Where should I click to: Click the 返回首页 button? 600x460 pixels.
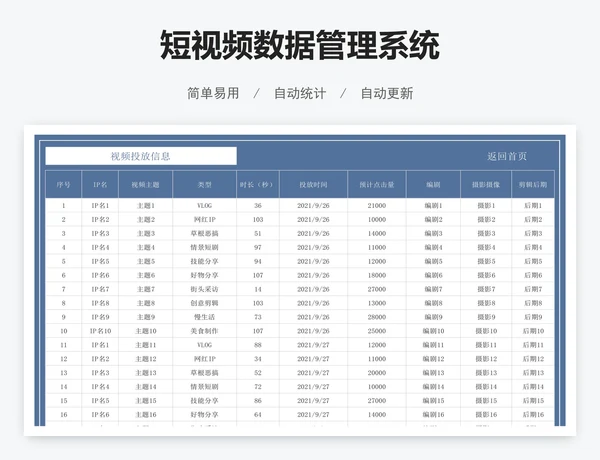[507, 156]
